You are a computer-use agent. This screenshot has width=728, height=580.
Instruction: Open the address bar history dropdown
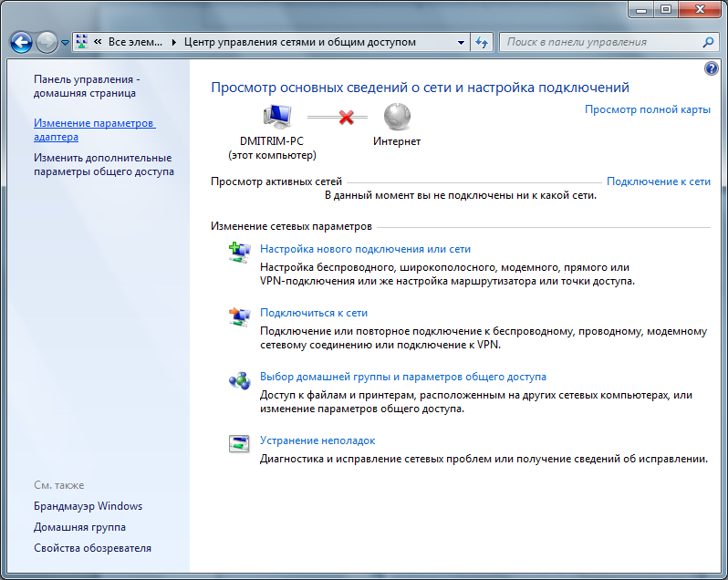(461, 42)
